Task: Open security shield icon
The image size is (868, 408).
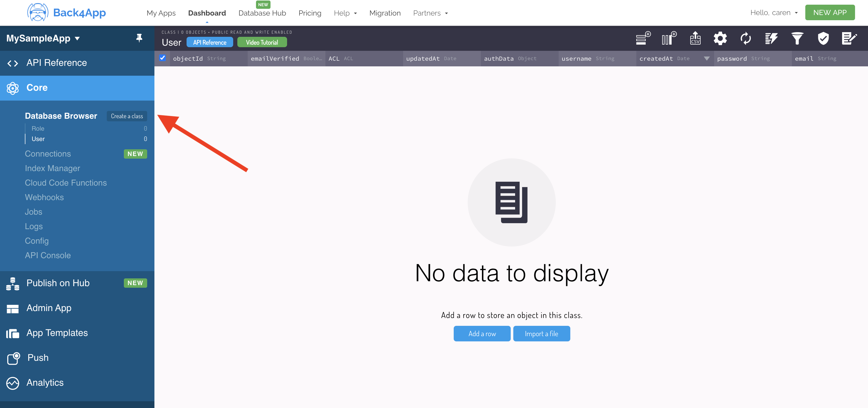Action: tap(823, 38)
